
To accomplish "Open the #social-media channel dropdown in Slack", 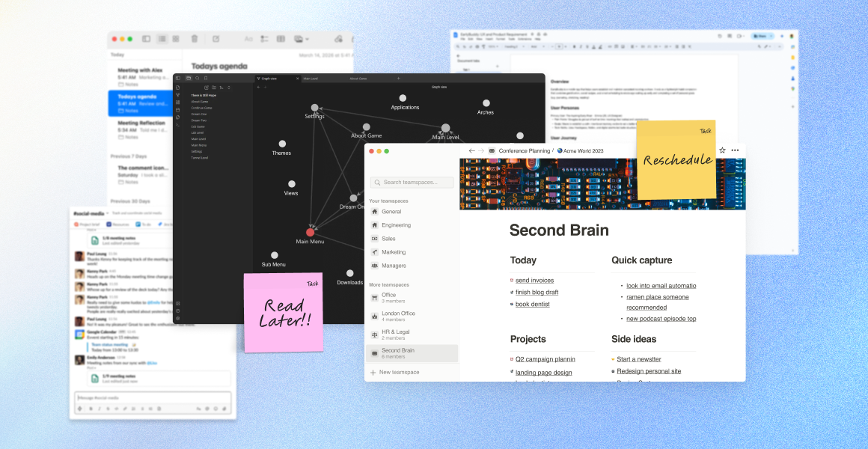I will 108,214.
